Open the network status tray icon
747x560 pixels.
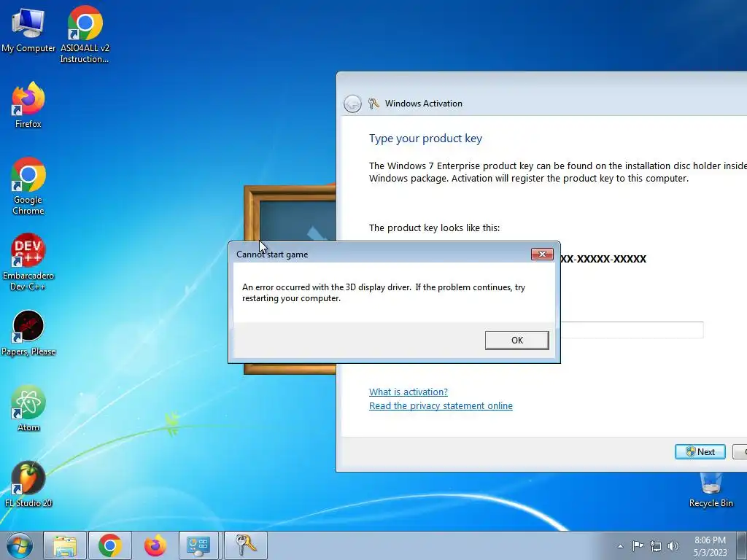tap(656, 546)
